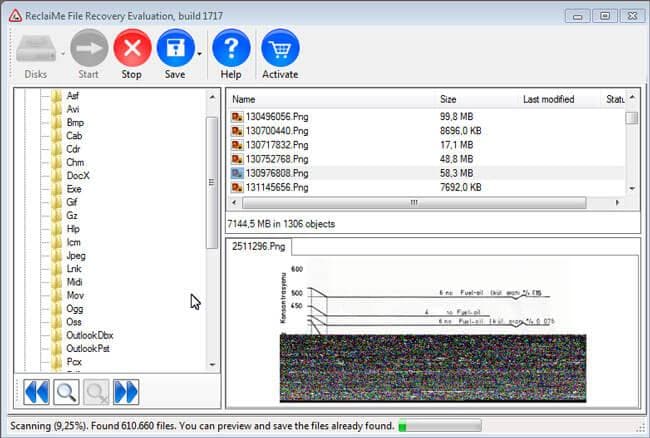
Task: Click the folder tree's down scroll arrow
Action: (212, 365)
